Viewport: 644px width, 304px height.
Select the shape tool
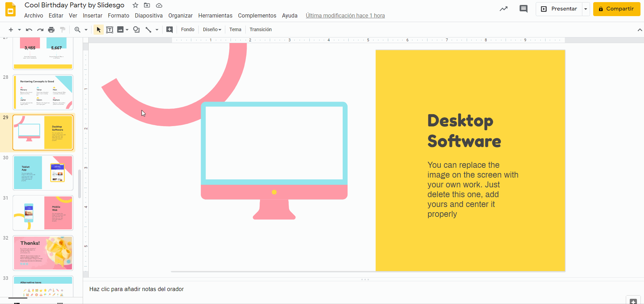136,30
